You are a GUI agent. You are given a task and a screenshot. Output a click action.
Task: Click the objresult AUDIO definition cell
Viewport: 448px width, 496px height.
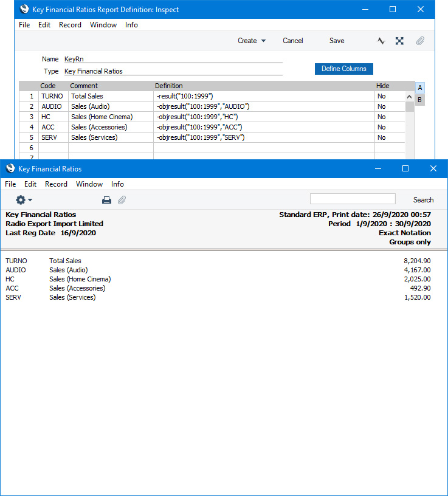coord(264,106)
